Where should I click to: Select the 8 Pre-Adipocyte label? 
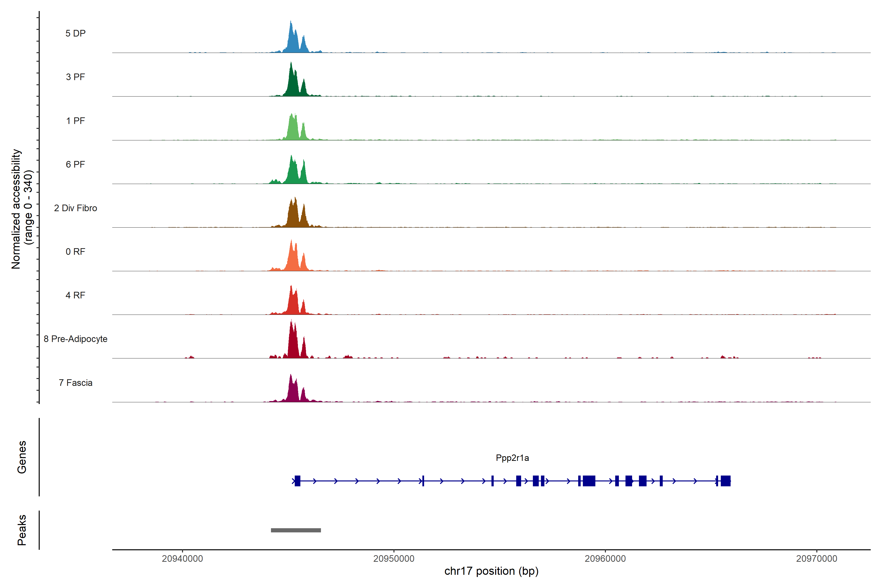(75, 339)
